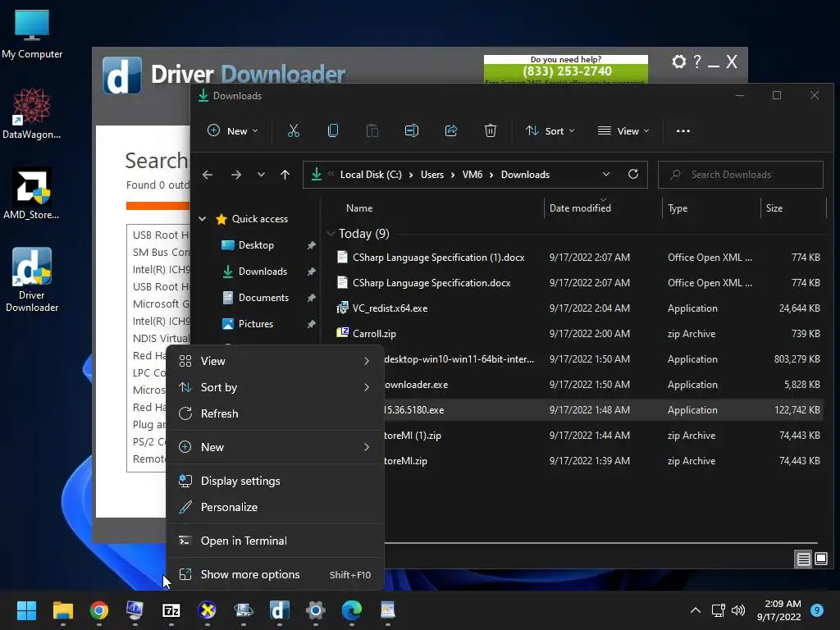Viewport: 840px width, 630px height.
Task: Choose Open in Terminal
Action: (276, 541)
